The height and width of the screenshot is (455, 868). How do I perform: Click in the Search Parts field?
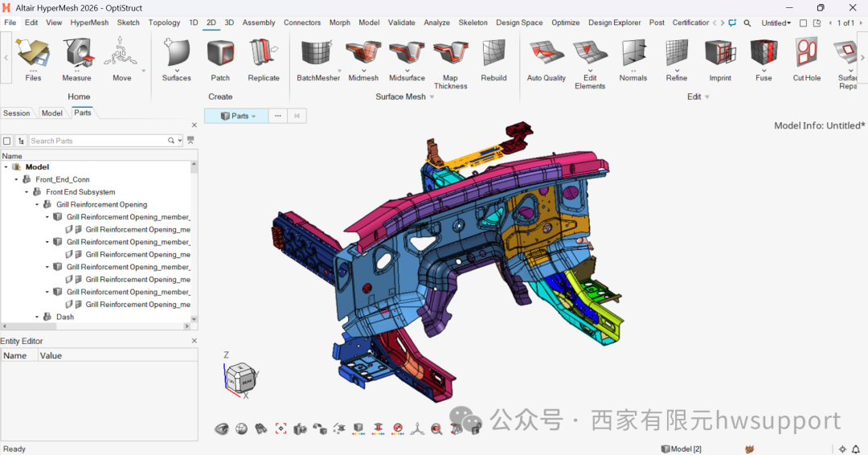pyautogui.click(x=99, y=141)
